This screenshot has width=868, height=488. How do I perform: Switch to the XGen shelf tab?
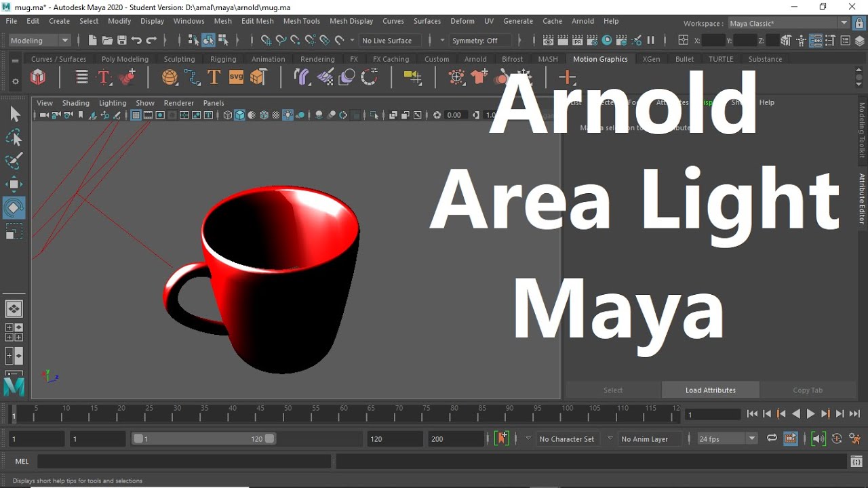(x=651, y=59)
